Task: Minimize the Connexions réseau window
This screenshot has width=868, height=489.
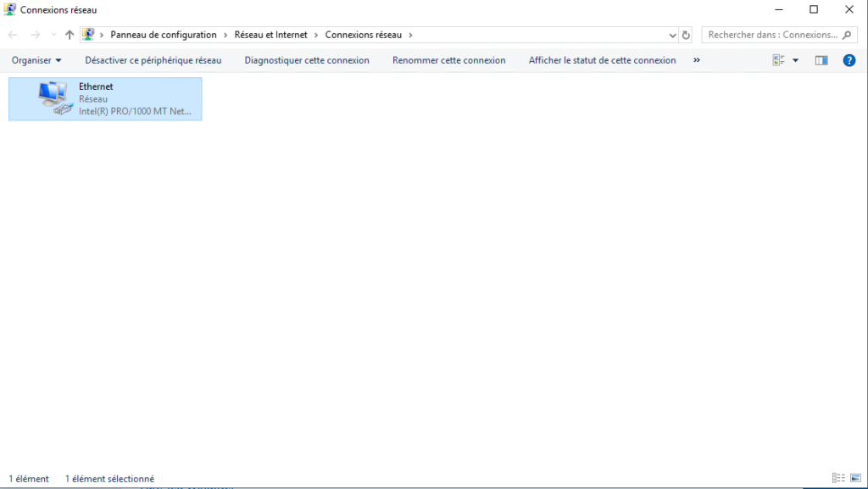Action: pyautogui.click(x=779, y=10)
